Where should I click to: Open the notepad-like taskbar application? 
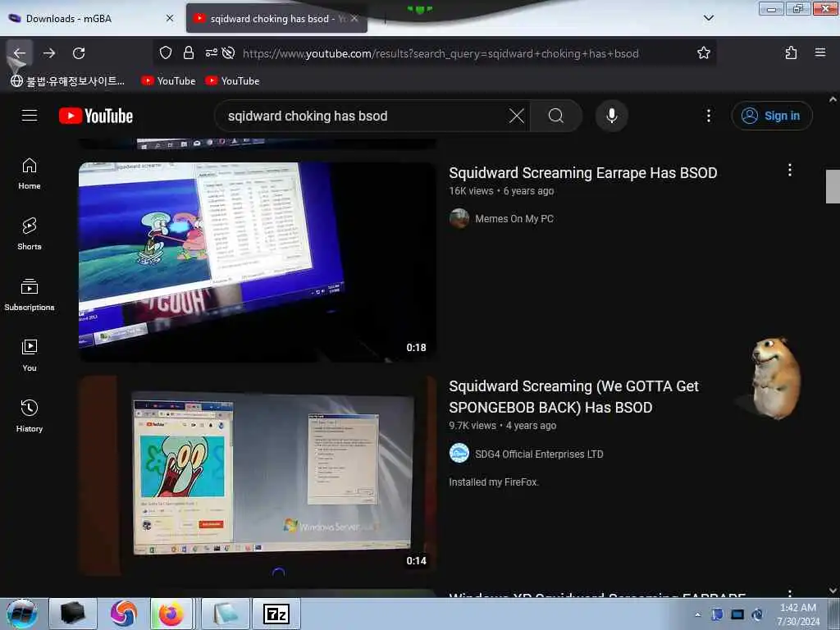226,614
